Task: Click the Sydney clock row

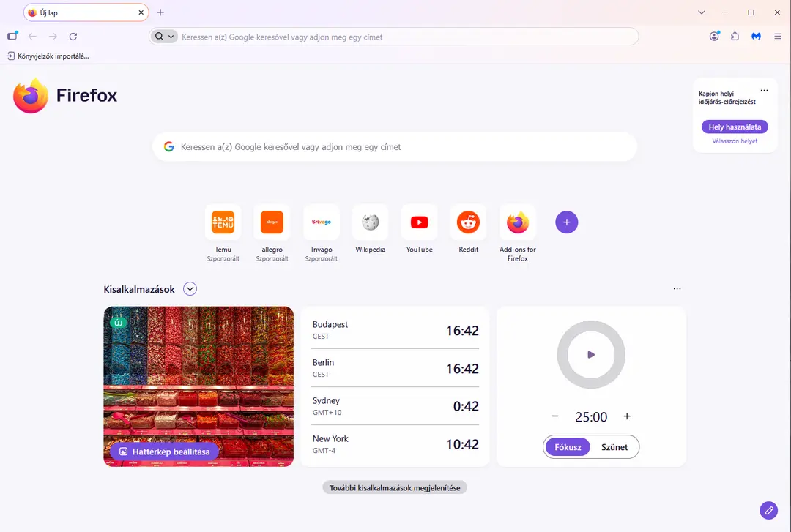Action: [395, 406]
